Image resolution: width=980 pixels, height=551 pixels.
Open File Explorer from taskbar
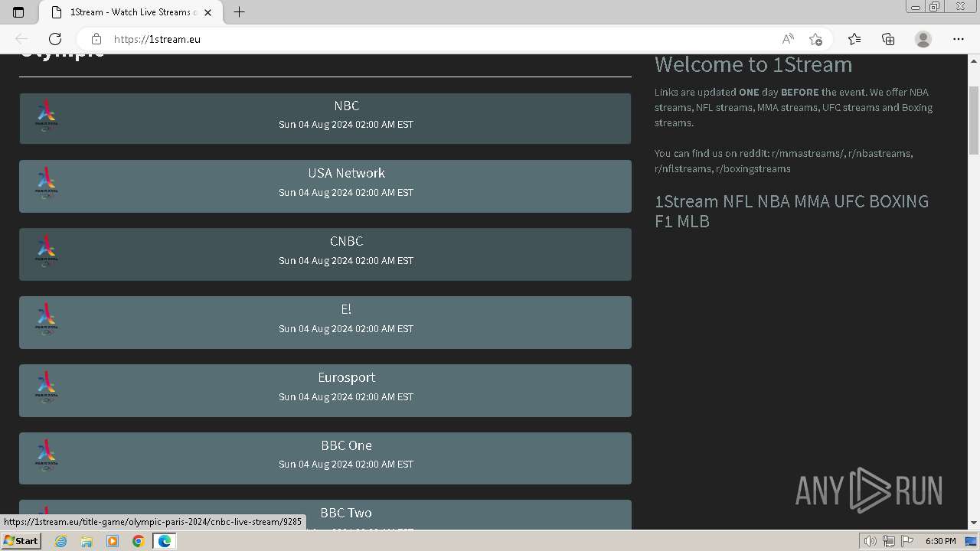point(87,541)
